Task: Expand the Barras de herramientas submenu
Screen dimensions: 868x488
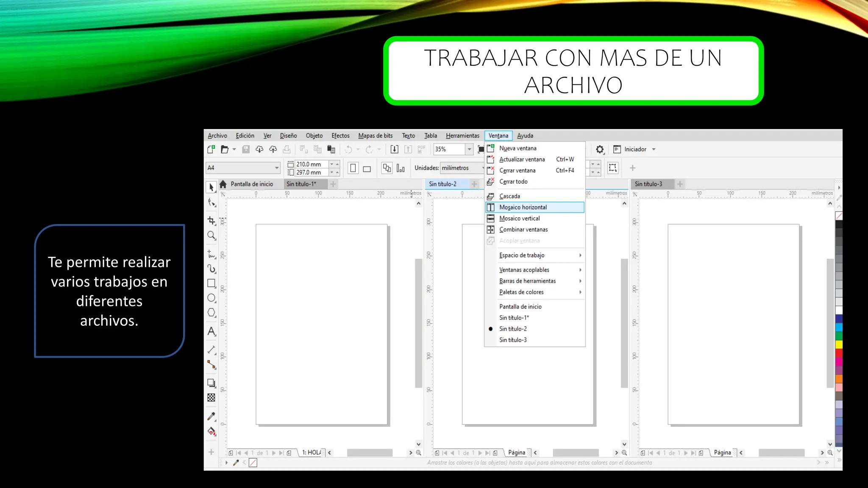Action: point(535,281)
